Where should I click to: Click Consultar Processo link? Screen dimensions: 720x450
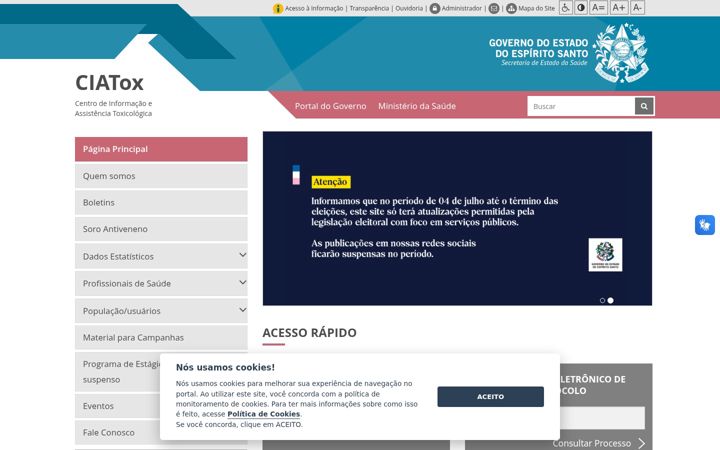coord(591,443)
